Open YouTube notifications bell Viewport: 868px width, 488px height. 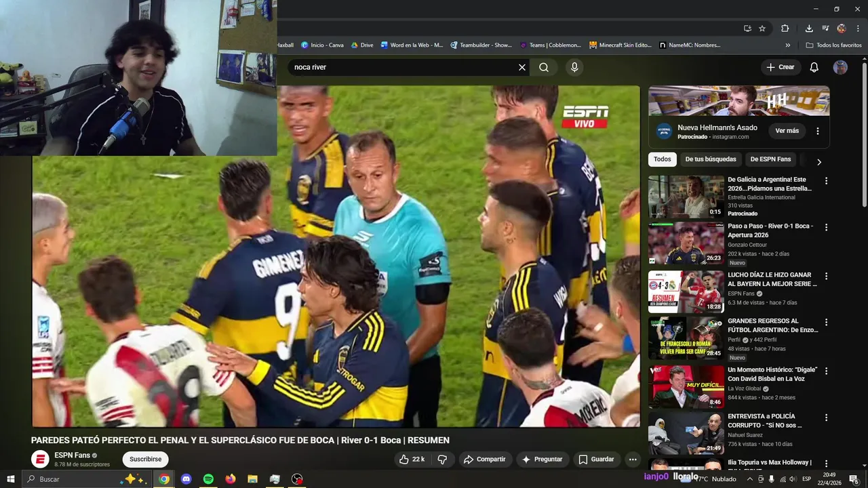click(x=814, y=67)
